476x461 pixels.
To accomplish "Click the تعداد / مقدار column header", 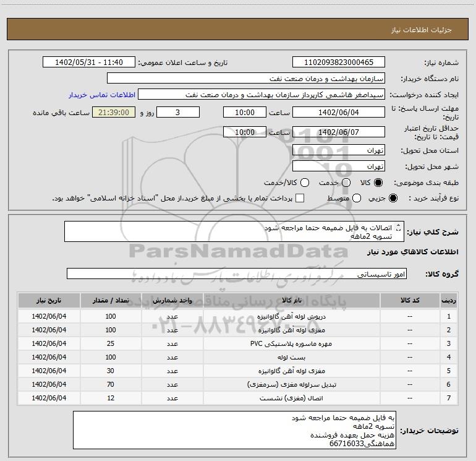I will tap(111, 300).
